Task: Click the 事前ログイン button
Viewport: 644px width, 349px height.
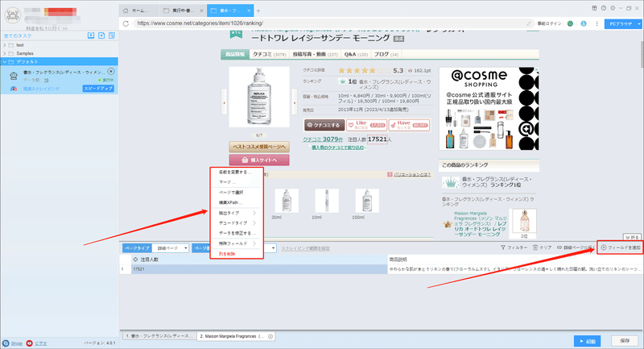Action: 550,23
